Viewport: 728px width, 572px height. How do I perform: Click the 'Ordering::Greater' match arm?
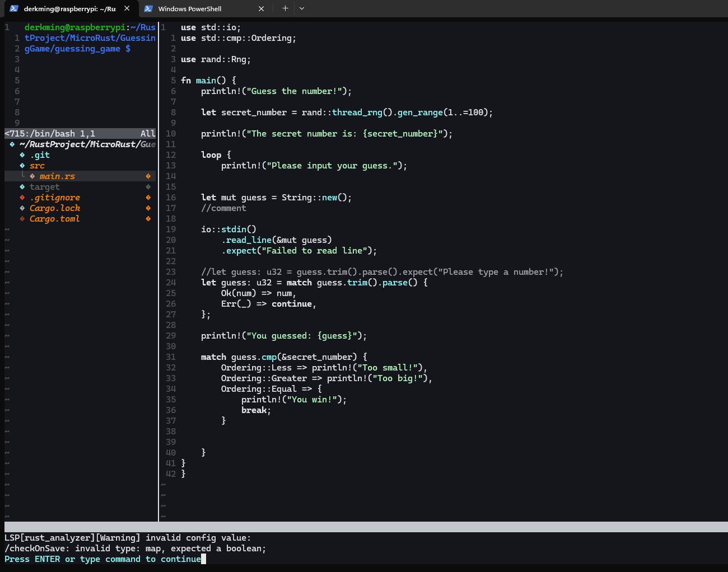[x=326, y=378]
